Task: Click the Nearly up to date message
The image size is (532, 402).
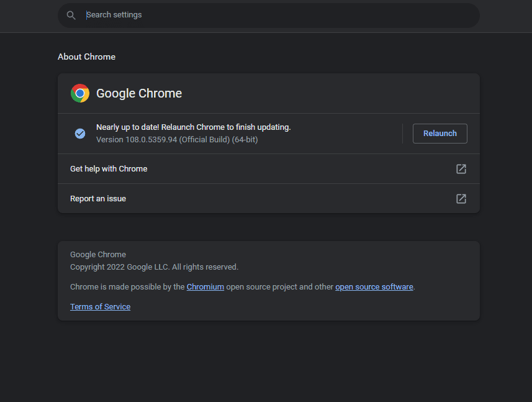Action: 194,127
